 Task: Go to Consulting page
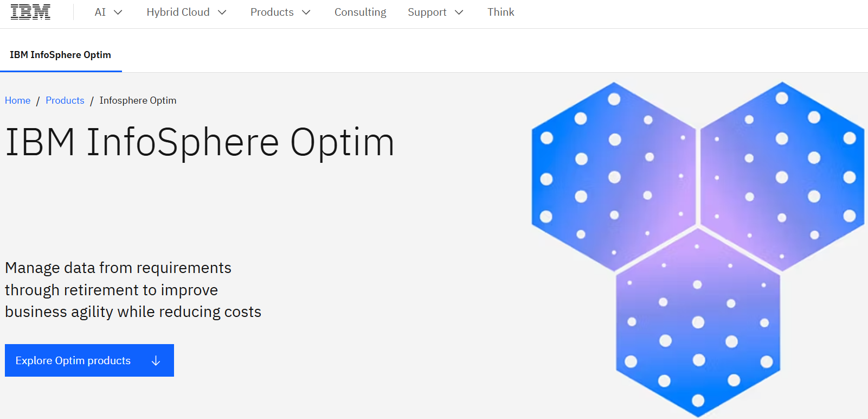tap(361, 12)
